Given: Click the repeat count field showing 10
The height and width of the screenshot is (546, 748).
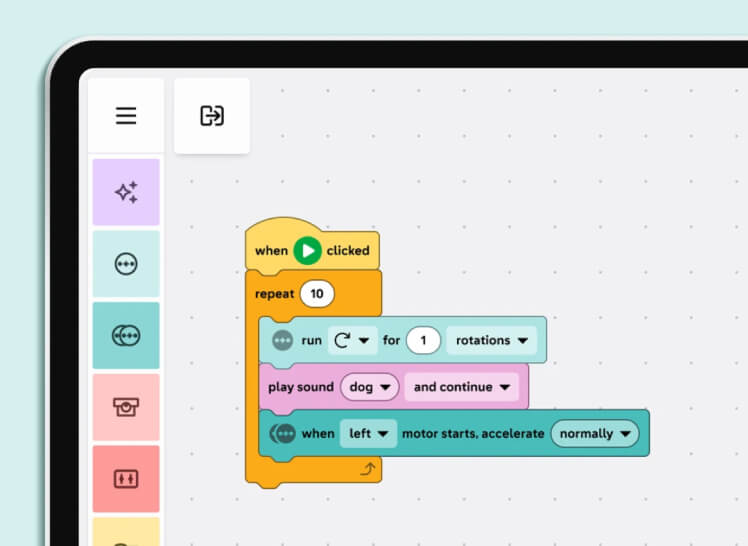Looking at the screenshot, I should click(317, 294).
